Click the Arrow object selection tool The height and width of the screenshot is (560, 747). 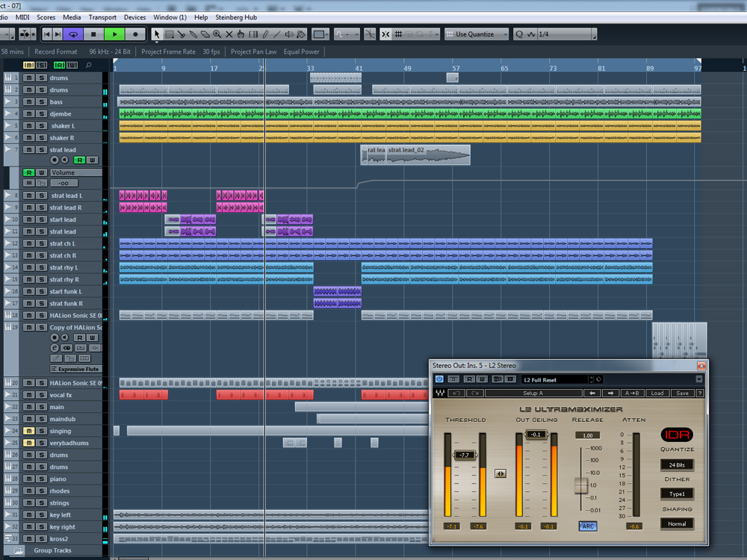pos(157,34)
